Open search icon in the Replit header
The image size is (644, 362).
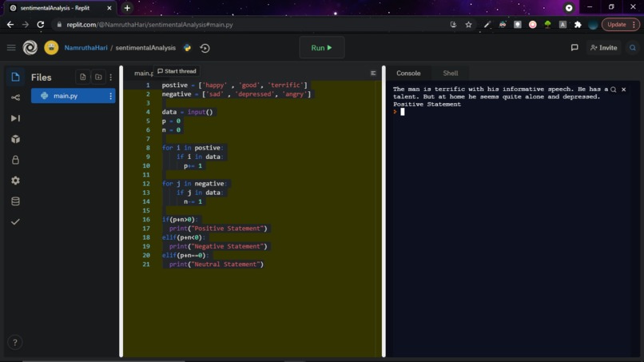(633, 48)
